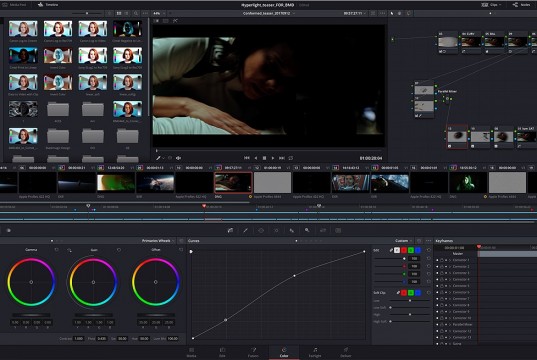
Task: Toggle lock on Corrector 1 keyframe track
Action: point(442,260)
